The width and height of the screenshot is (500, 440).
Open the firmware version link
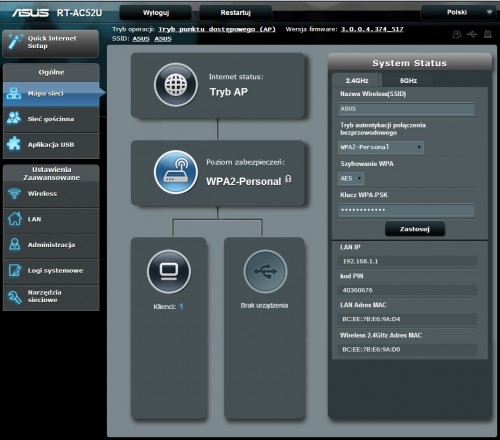[372, 29]
